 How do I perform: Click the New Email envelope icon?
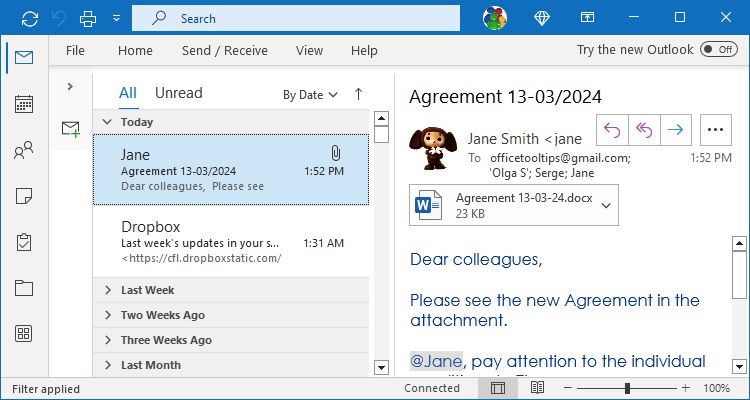70,129
